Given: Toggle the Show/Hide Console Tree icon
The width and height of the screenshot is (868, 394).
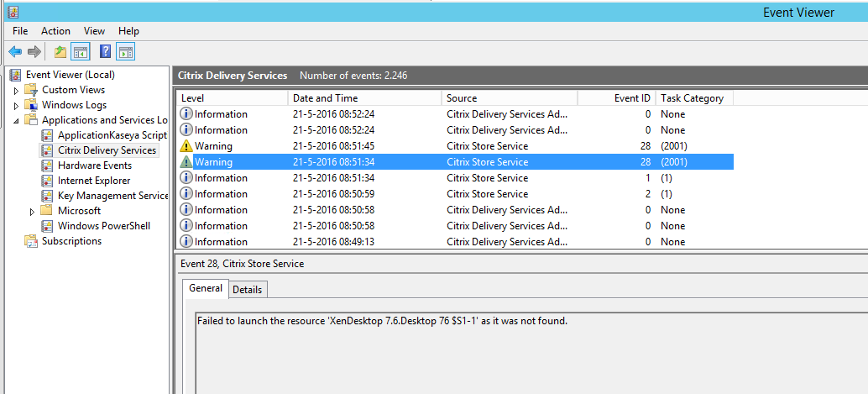Looking at the screenshot, I should coord(81,52).
